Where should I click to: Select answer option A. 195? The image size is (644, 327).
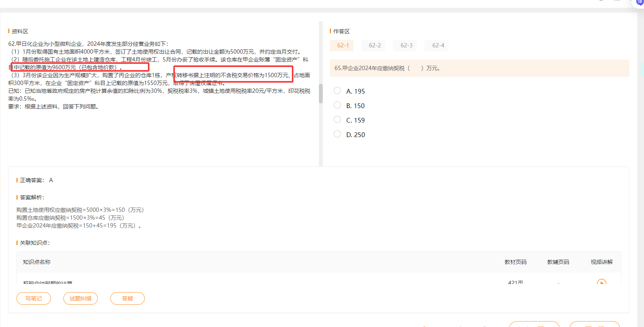tap(337, 91)
